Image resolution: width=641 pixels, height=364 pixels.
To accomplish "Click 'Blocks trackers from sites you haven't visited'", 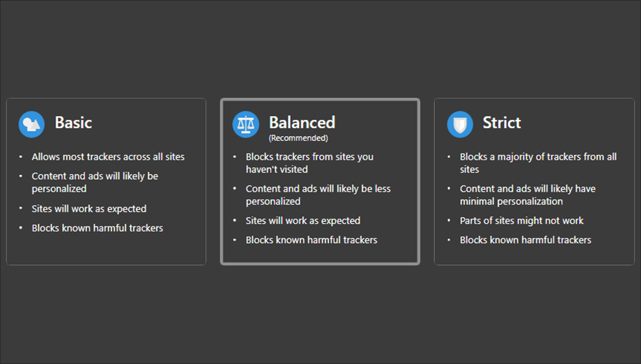I will point(309,163).
